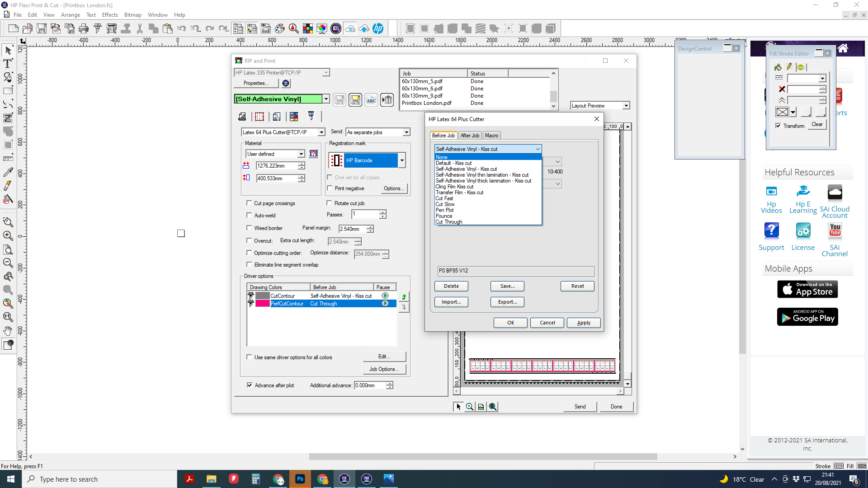The image size is (868, 488).
Task: Enable Auto-weld checkbox
Action: tap(249, 216)
